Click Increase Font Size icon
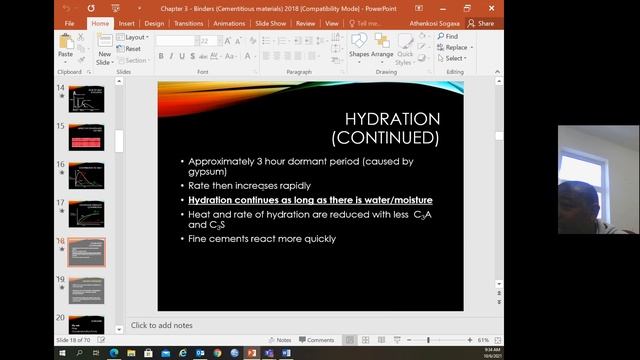 click(228, 41)
